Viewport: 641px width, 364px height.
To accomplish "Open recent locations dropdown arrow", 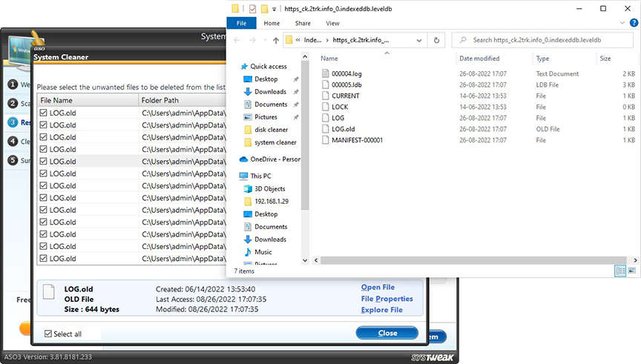I will pyautogui.click(x=265, y=40).
